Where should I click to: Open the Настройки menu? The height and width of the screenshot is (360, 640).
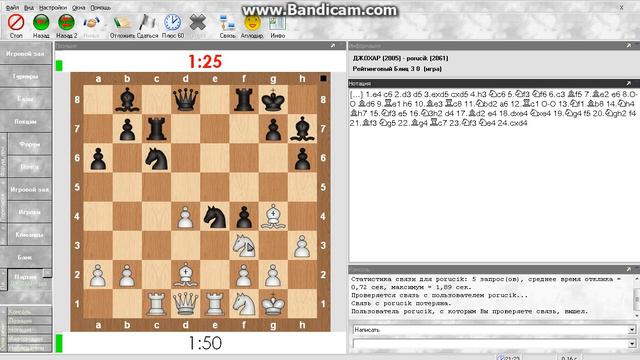pos(53,8)
